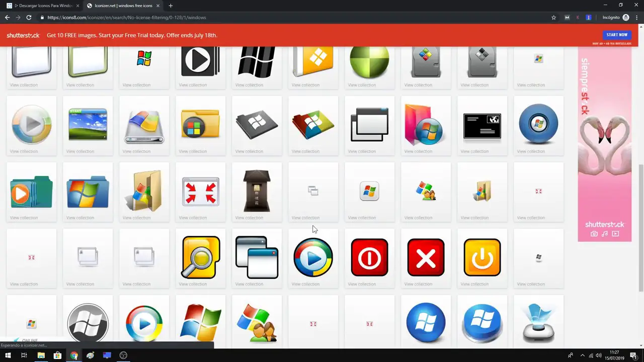Select the pink folder with Windows orb

(424, 124)
